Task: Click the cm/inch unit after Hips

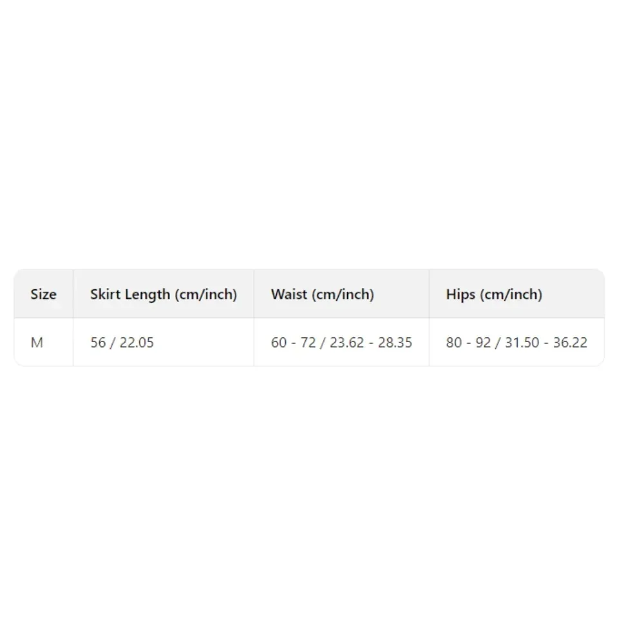Action: (511, 294)
